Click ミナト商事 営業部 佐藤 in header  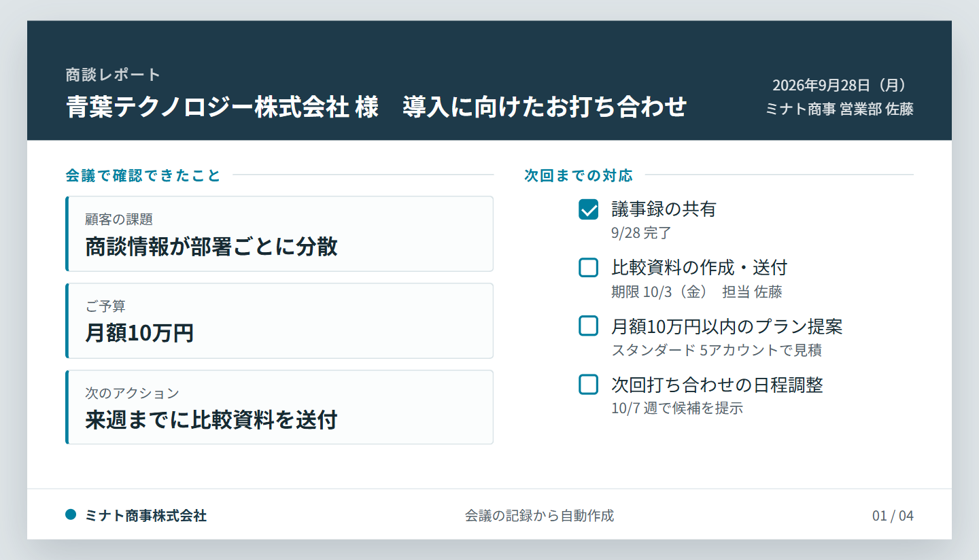(x=840, y=109)
